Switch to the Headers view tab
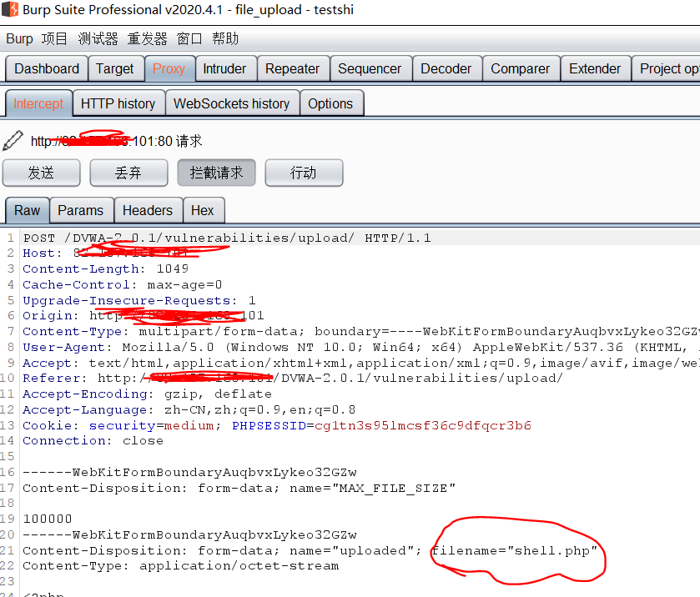The image size is (700, 597). [148, 210]
